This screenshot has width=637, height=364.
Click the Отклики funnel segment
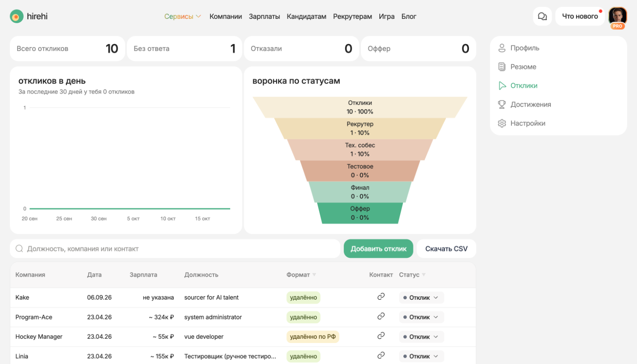(360, 107)
